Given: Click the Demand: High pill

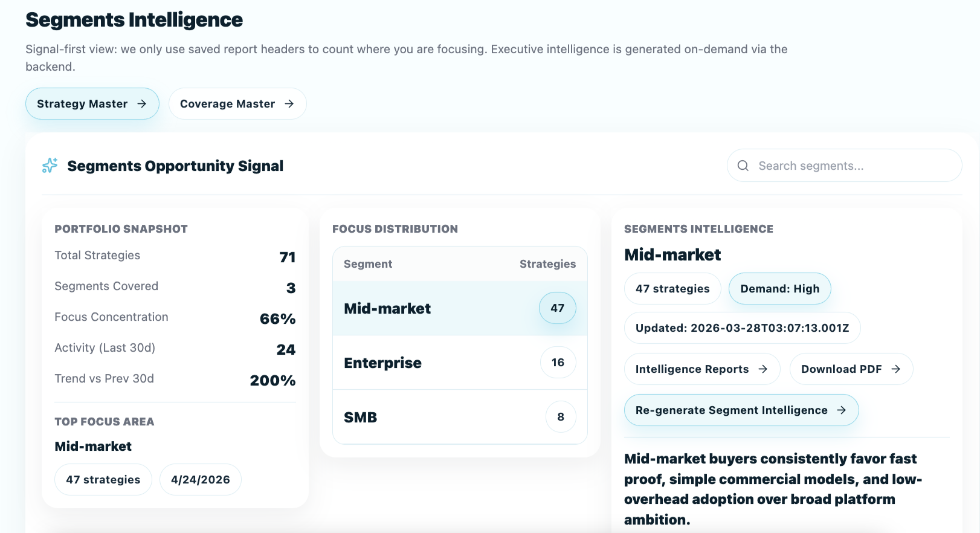Looking at the screenshot, I should coord(779,289).
